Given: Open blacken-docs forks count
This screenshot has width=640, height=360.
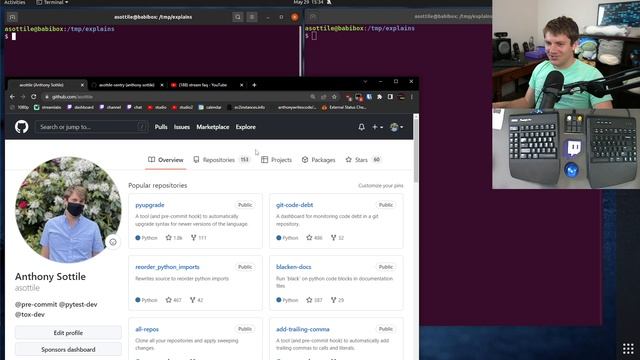Looking at the screenshot, I should (x=337, y=300).
